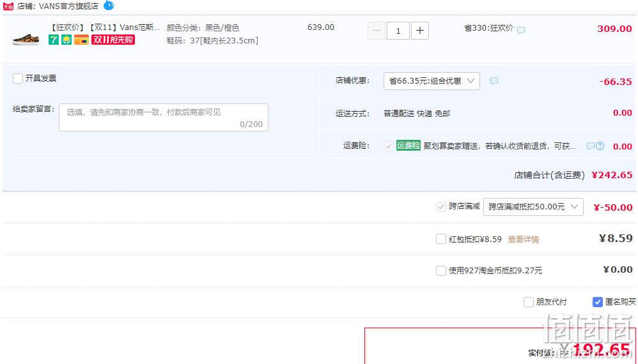Click the 鞋码：37 shoe size text
The image size is (638, 364).
pos(212,41)
